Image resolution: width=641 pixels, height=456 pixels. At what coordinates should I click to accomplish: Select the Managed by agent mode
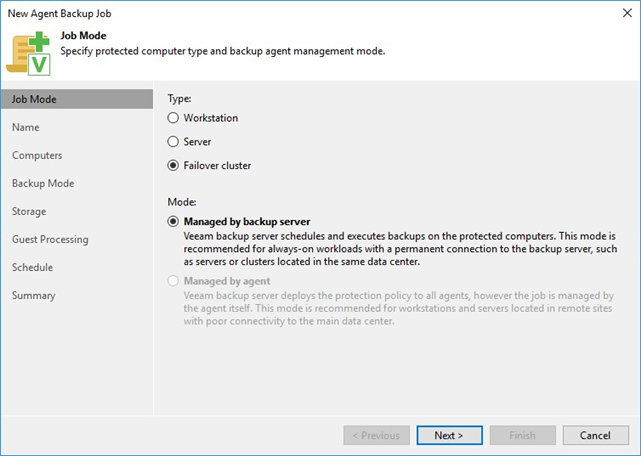click(x=174, y=281)
